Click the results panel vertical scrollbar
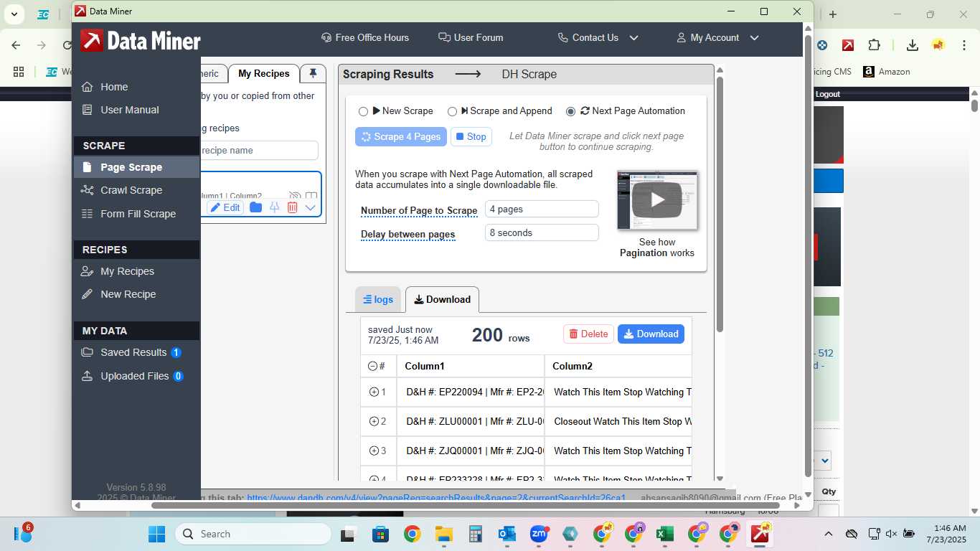The height and width of the screenshot is (551, 980). click(x=720, y=204)
